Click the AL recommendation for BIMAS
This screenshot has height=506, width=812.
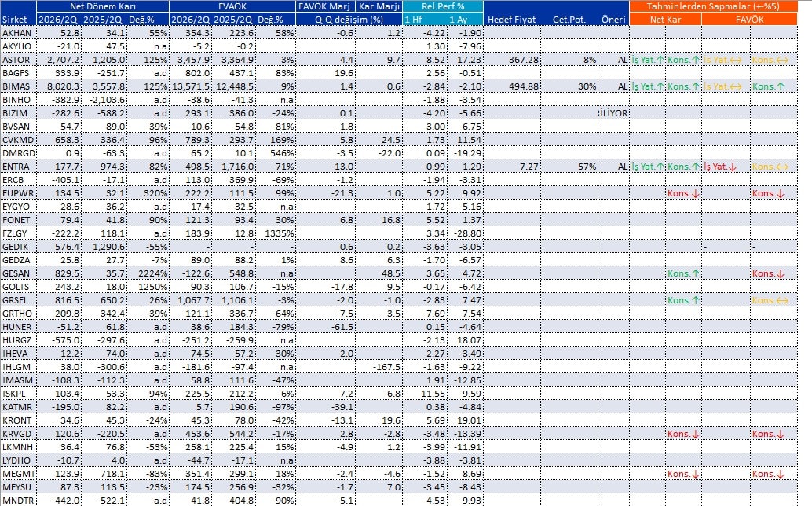point(623,86)
